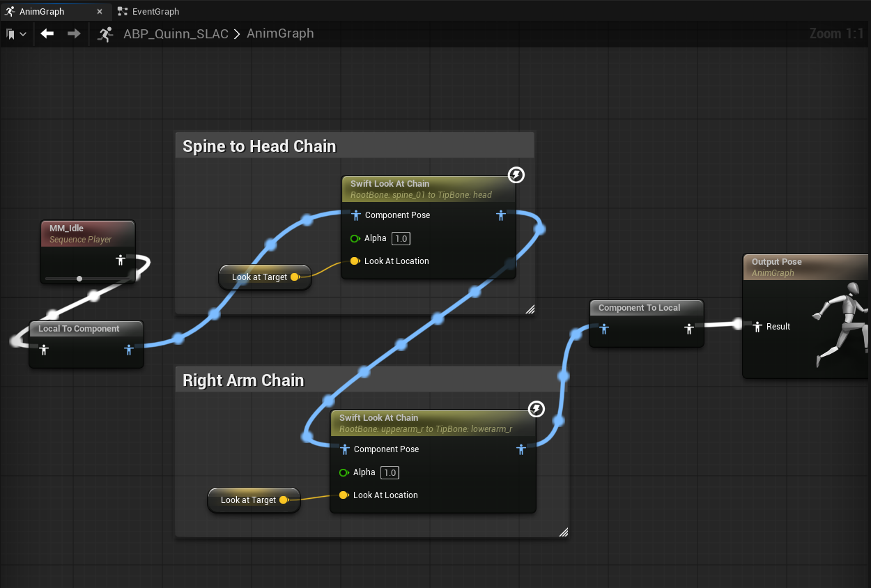871x588 pixels.
Task: Click the Result input pin on Output Pose
Action: [x=757, y=327]
